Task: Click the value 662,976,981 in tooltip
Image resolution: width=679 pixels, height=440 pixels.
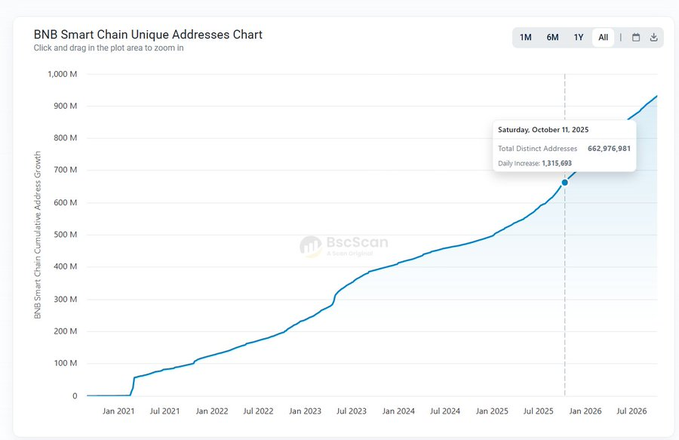Action: (609, 149)
